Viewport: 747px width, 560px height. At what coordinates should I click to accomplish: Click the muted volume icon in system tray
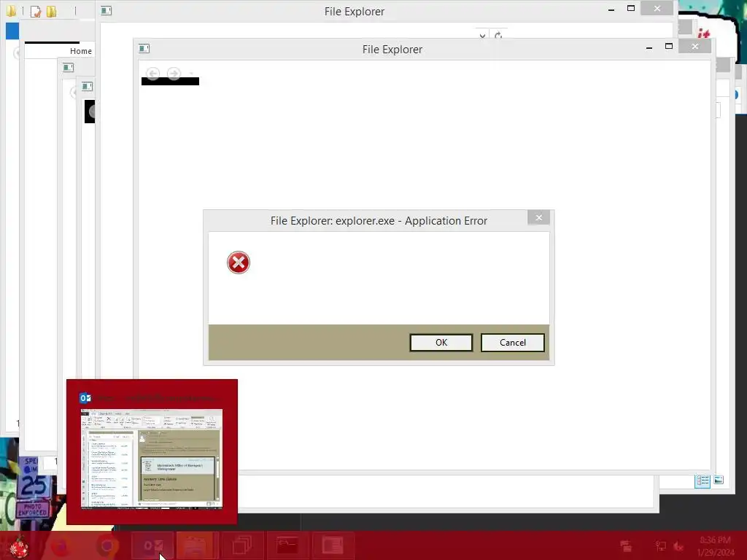coord(678,546)
